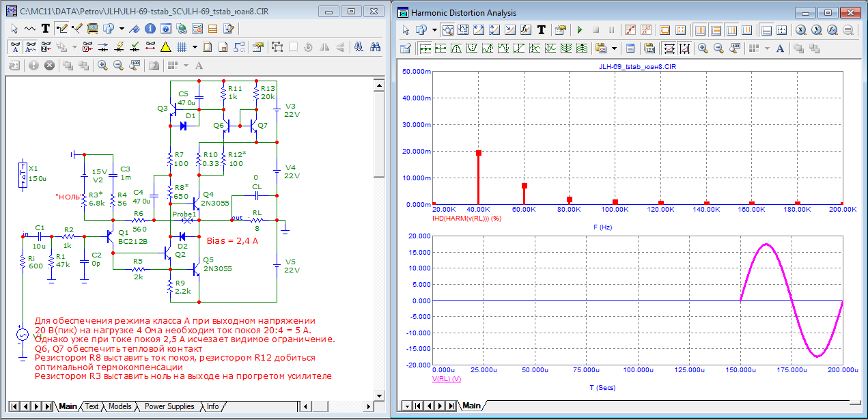Switch to the Text page tab

pyautogui.click(x=92, y=406)
